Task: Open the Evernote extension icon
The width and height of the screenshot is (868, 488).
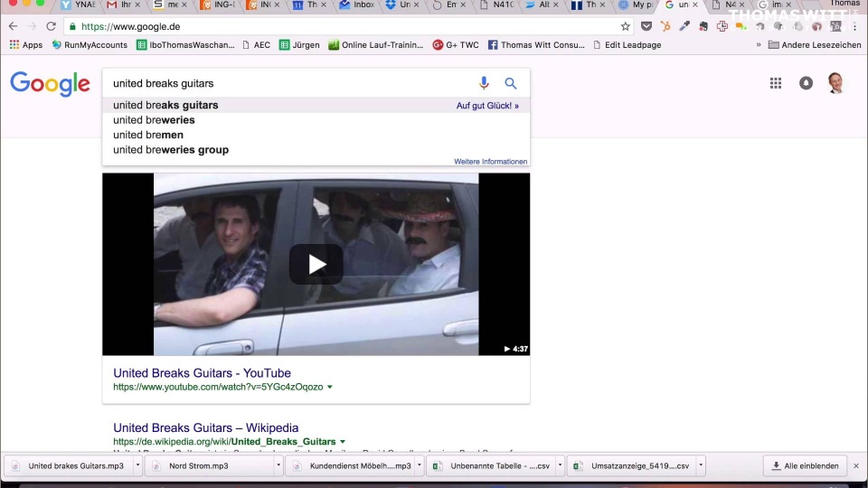Action: 703,26
